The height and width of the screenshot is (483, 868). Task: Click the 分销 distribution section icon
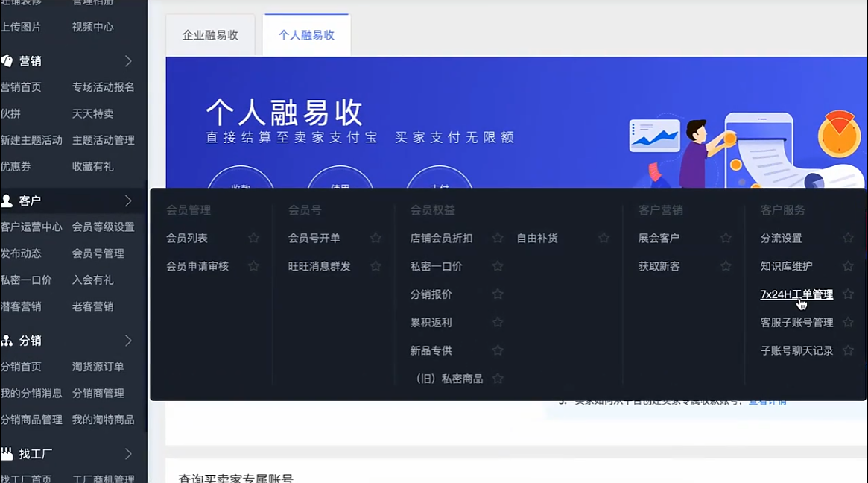point(7,341)
